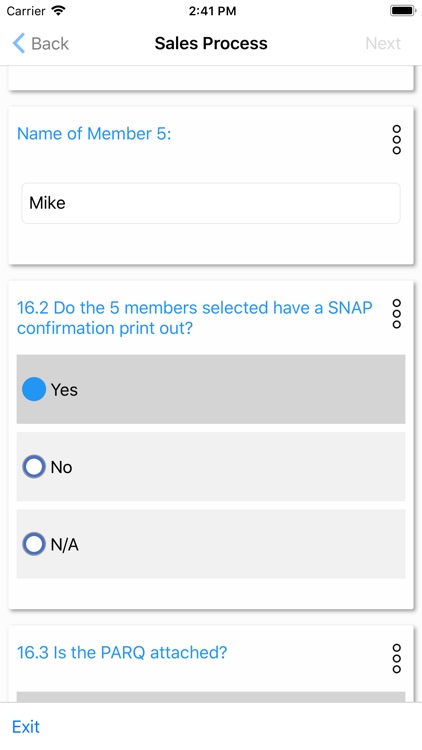
Task: Tap the Wi-Fi status icon
Action: [x=58, y=11]
